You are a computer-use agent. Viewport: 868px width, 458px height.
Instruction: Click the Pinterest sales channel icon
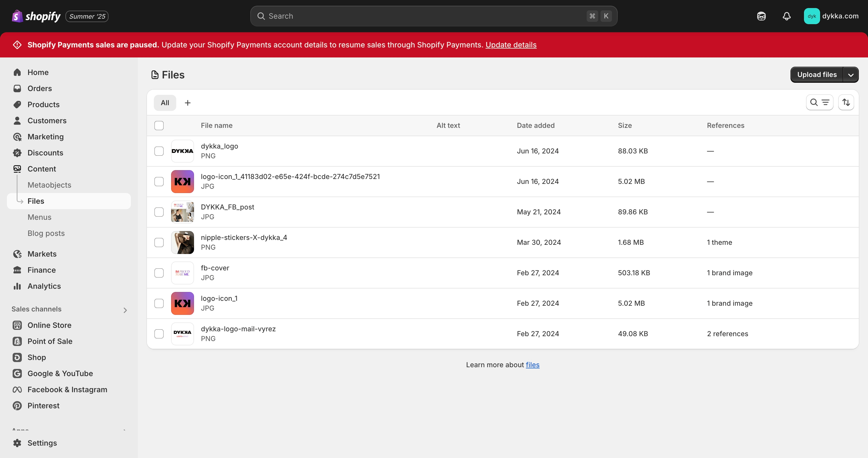17,406
